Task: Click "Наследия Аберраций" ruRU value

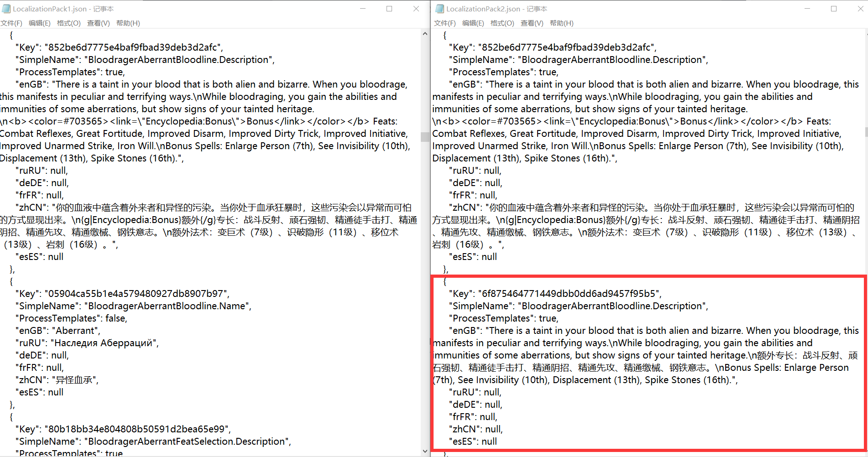Action: click(103, 343)
